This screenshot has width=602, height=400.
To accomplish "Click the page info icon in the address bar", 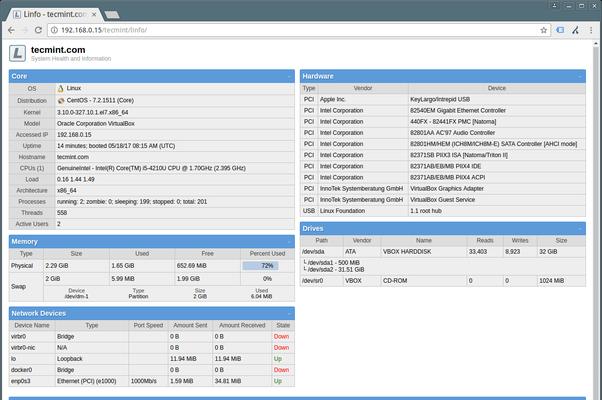I will (x=67, y=30).
